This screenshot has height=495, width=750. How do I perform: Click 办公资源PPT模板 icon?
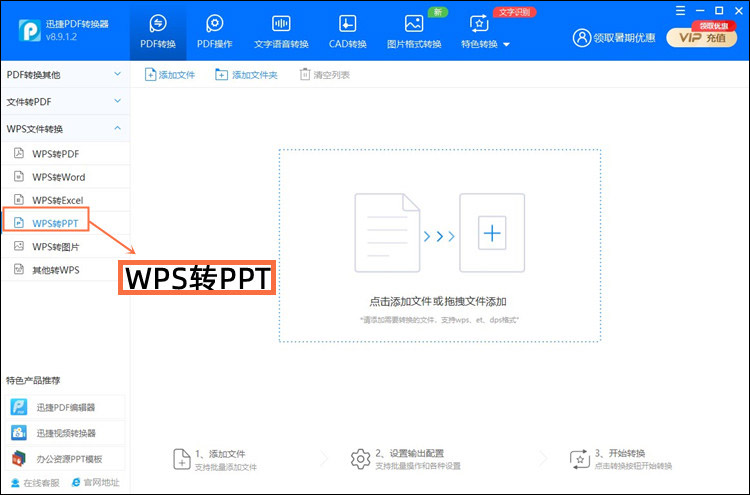[x=19, y=459]
